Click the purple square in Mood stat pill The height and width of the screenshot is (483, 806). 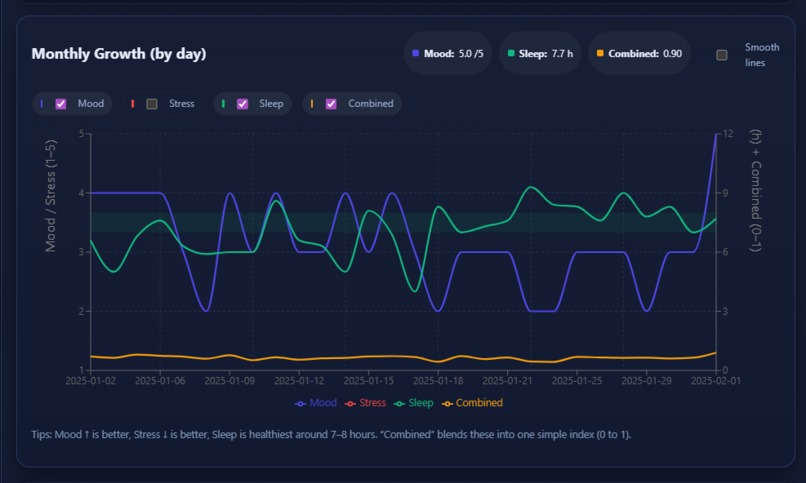coord(415,53)
